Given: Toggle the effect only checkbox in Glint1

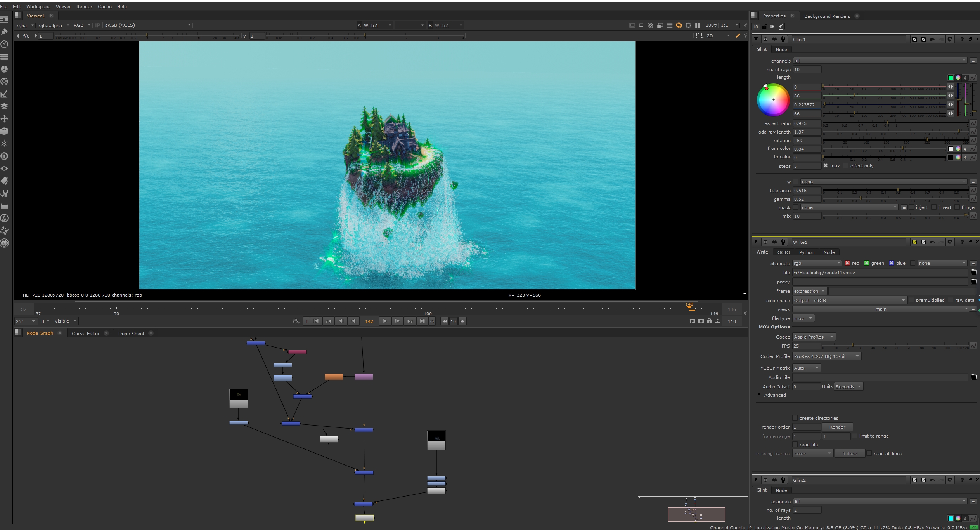Looking at the screenshot, I should point(846,166).
